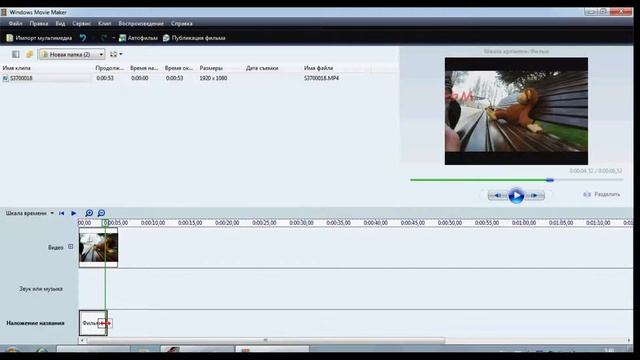Zoom in on the timeline
The height and width of the screenshot is (360, 640).
point(89,213)
